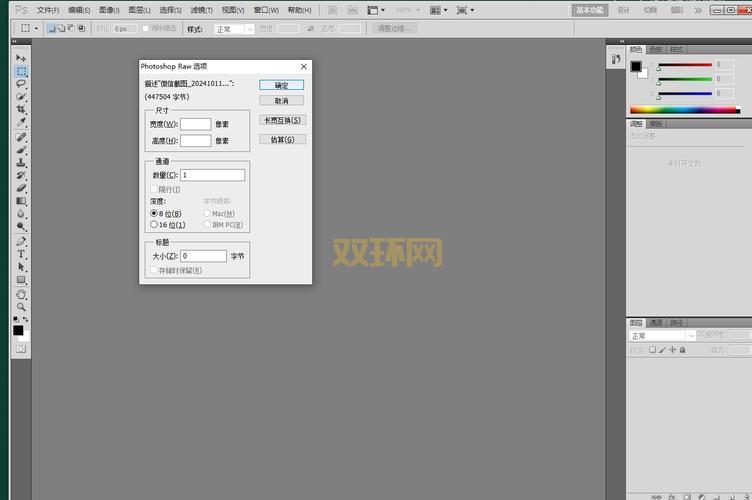Choose the 16 位(1) depth option
The width and height of the screenshot is (752, 500).
[x=154, y=225]
